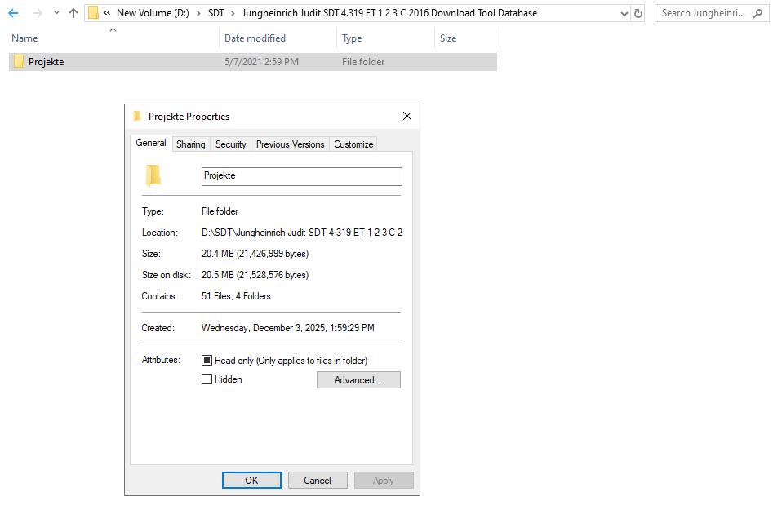Viewport: 773px width, 532px height.
Task: Click the 20.4 MB size value
Action: (x=255, y=254)
